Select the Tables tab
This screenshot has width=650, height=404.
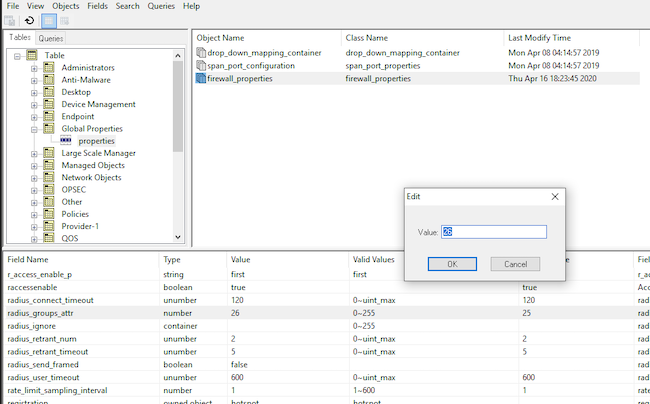[20, 37]
